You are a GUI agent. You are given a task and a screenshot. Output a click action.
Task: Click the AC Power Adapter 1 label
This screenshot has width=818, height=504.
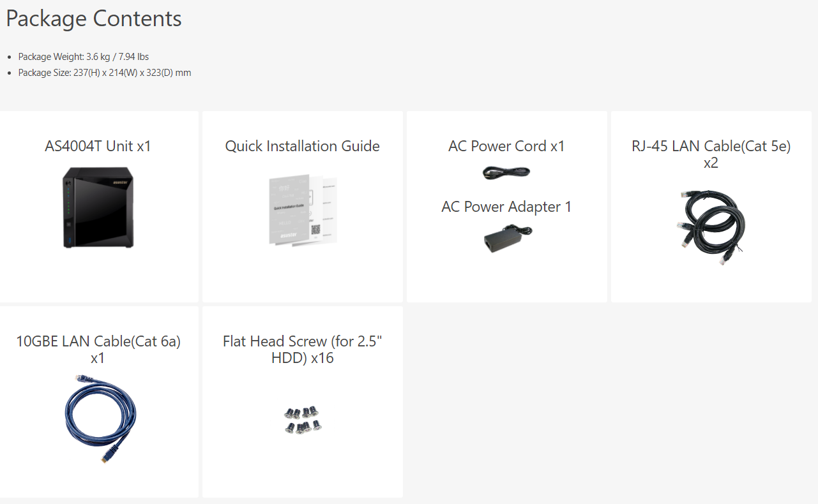point(506,207)
